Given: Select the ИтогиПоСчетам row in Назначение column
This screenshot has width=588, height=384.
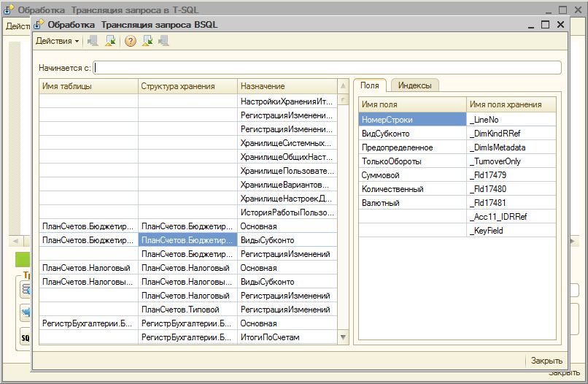Looking at the screenshot, I should click(x=287, y=337).
